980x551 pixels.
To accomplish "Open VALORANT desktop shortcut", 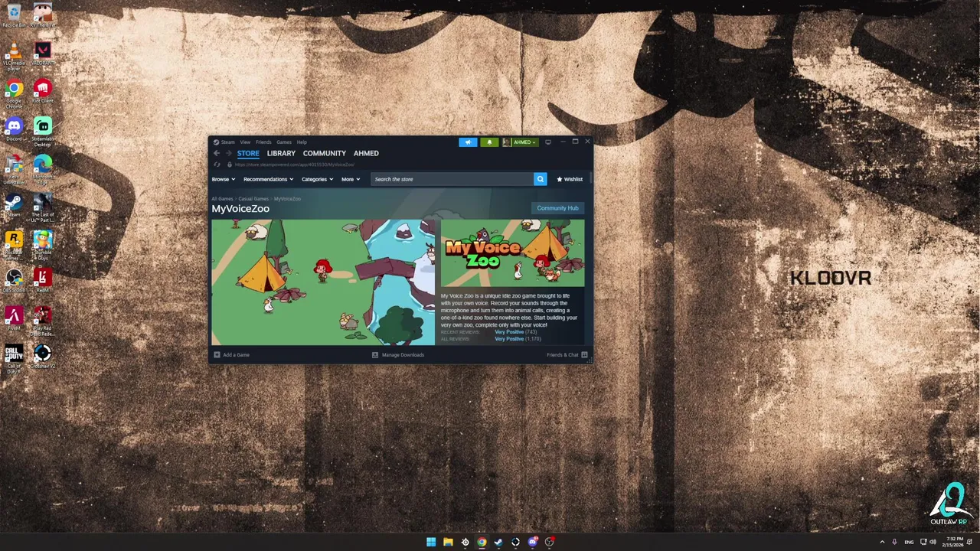I will pos(43,54).
